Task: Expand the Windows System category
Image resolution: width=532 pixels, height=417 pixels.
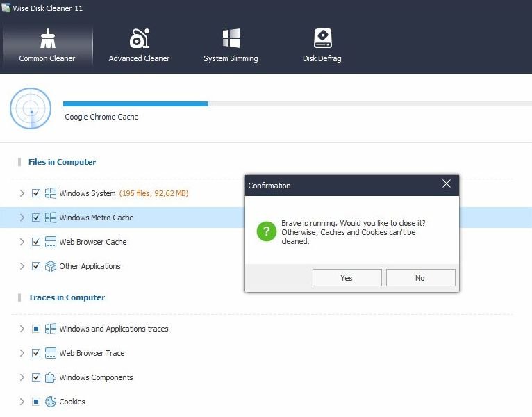Action: tap(22, 193)
